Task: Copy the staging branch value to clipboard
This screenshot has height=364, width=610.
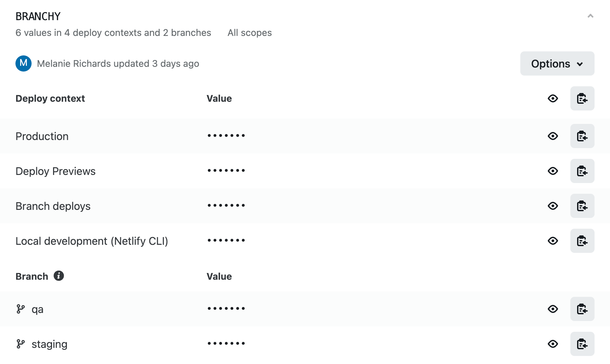Action: 582,344
